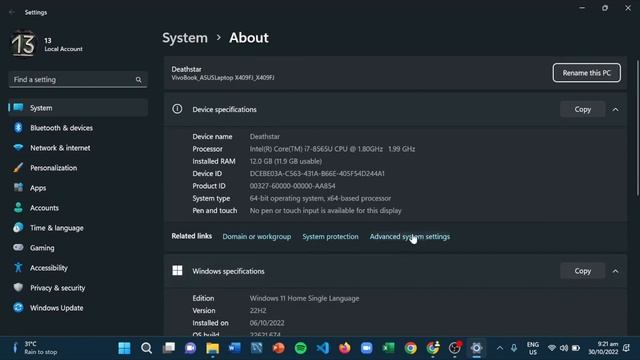Viewport: 640px width, 360px height.
Task: Open the notification icon next to clock
Action: 627,348
